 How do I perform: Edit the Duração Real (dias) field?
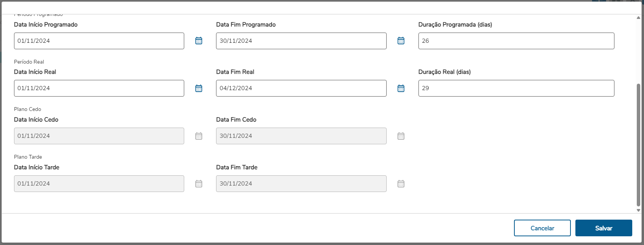pyautogui.click(x=516, y=88)
